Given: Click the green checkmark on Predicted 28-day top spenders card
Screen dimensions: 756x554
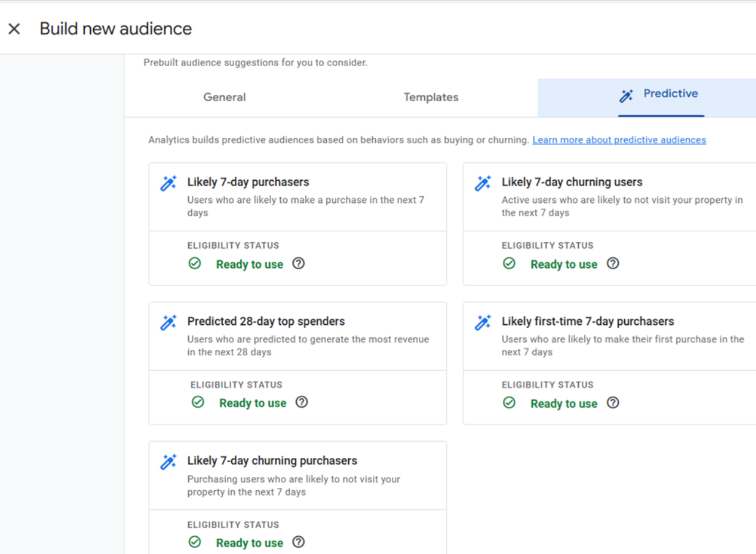Looking at the screenshot, I should pyautogui.click(x=198, y=402).
